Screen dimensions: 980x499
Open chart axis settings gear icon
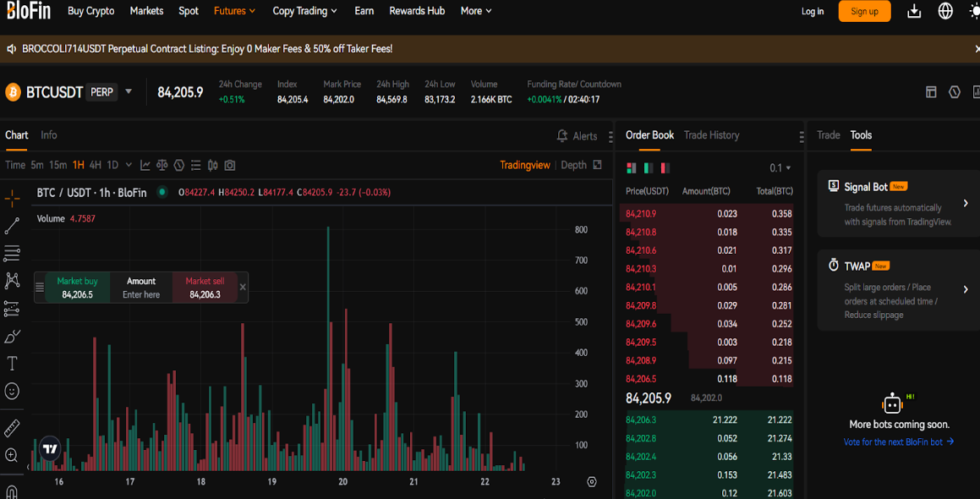[591, 481]
